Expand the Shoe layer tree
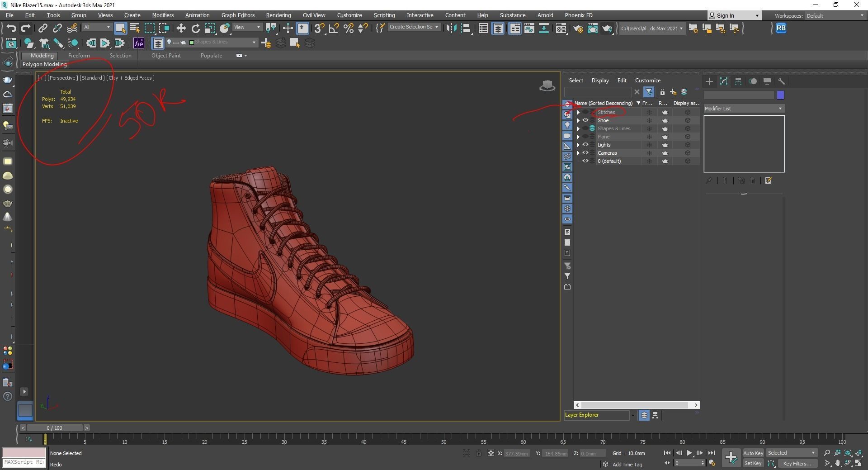 click(x=578, y=120)
